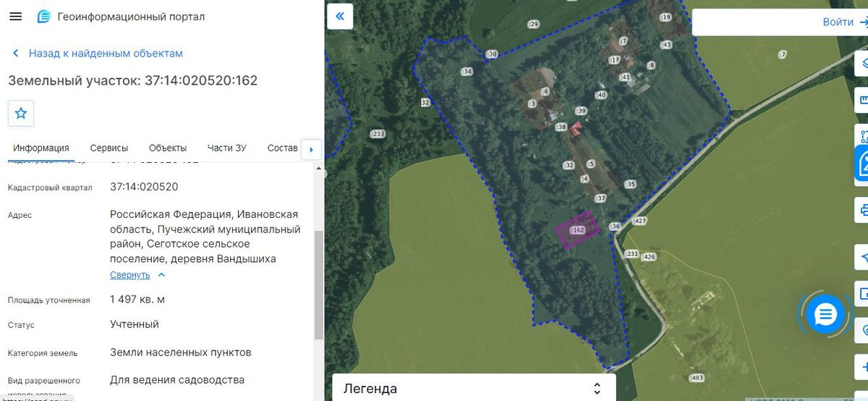This screenshot has width=868, height=401.
Task: Open the ruler measurement tool
Action: pos(863,99)
